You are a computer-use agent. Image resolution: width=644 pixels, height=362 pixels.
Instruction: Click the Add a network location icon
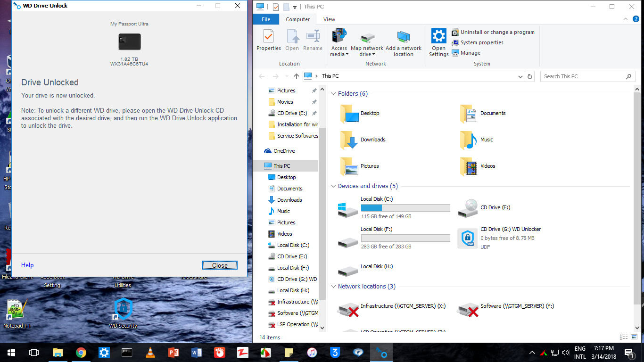(404, 43)
